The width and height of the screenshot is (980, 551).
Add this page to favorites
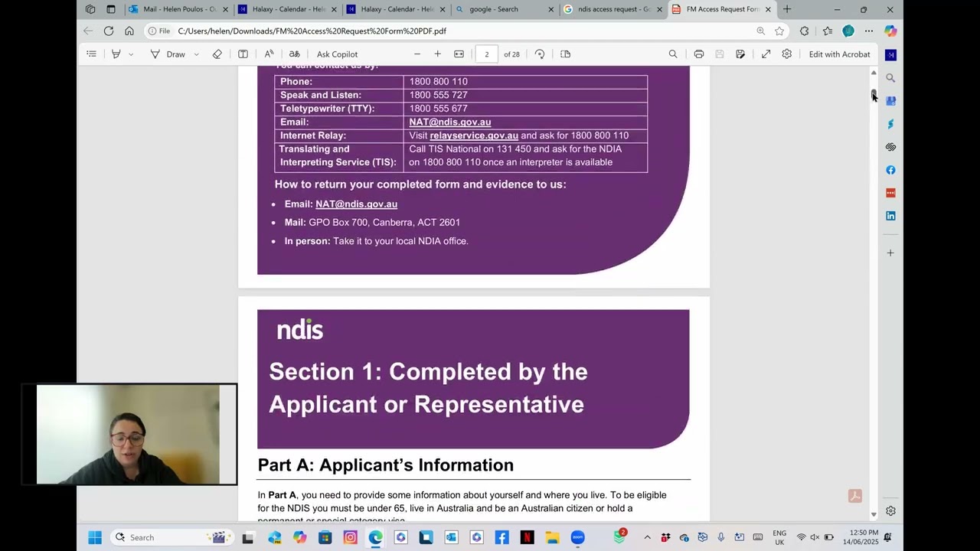click(x=779, y=31)
